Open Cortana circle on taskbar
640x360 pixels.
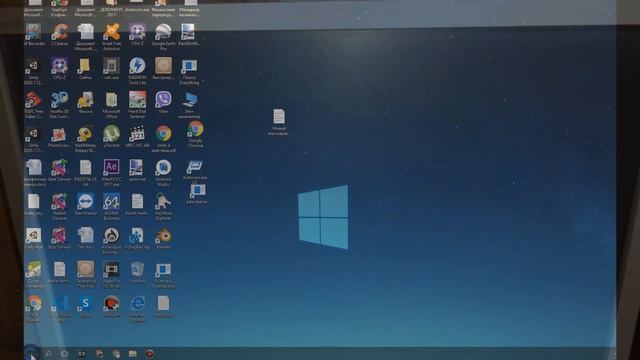click(64, 353)
